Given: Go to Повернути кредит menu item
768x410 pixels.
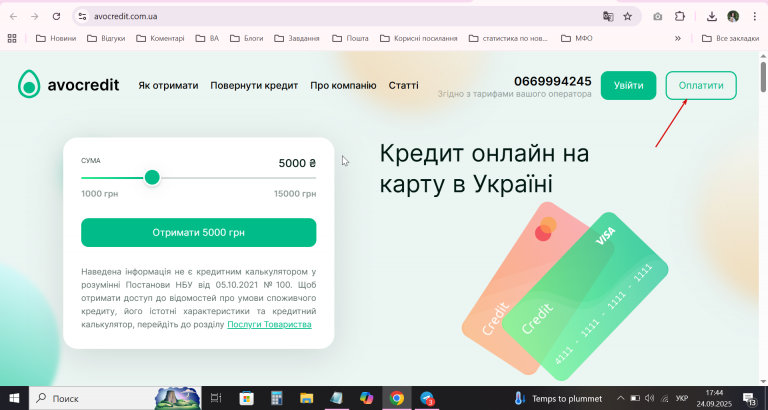Looking at the screenshot, I should pyautogui.click(x=254, y=86).
